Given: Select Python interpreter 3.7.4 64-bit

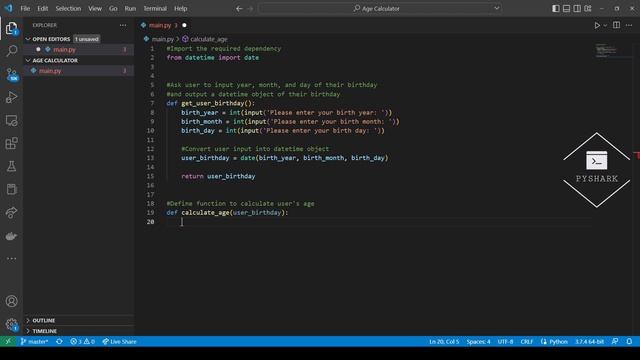Looking at the screenshot, I should [589, 341].
